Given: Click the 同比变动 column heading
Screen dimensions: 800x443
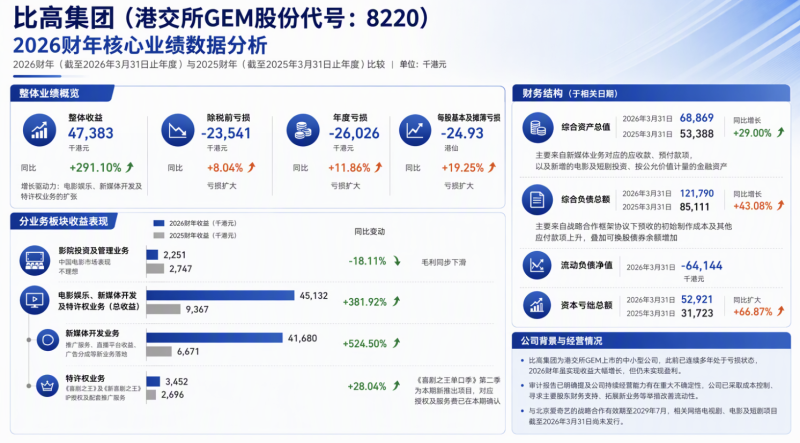Looking at the screenshot, I should [x=369, y=231].
